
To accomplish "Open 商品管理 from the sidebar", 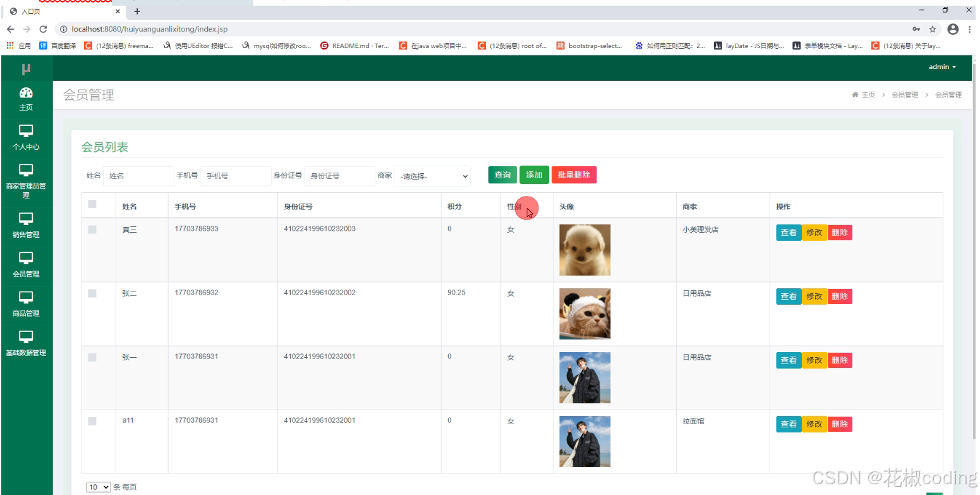I will pos(26,303).
